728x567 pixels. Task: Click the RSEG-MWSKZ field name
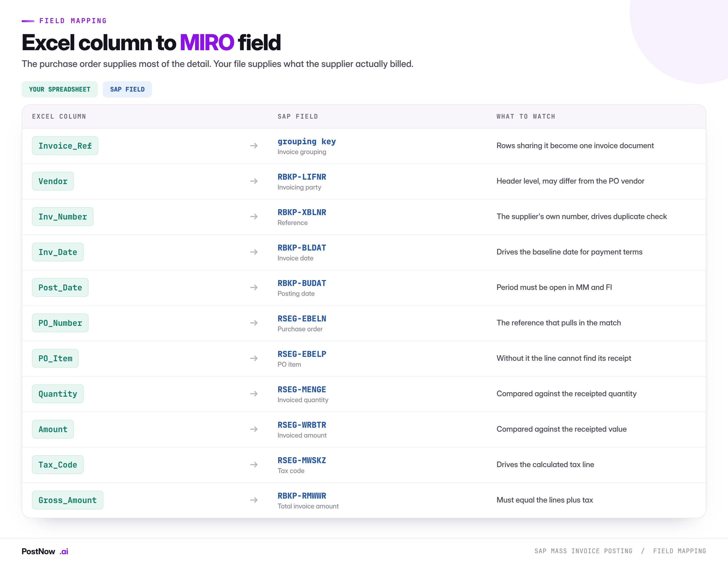click(302, 460)
